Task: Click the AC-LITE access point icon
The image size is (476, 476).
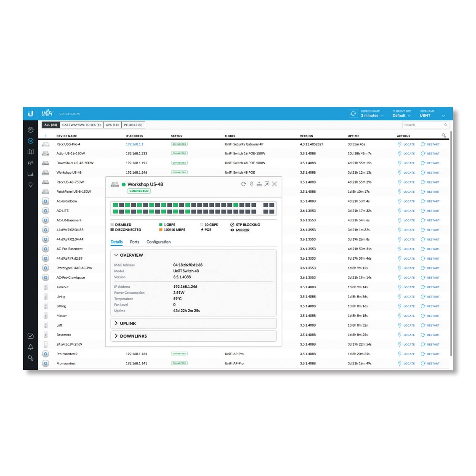Action: point(45,211)
